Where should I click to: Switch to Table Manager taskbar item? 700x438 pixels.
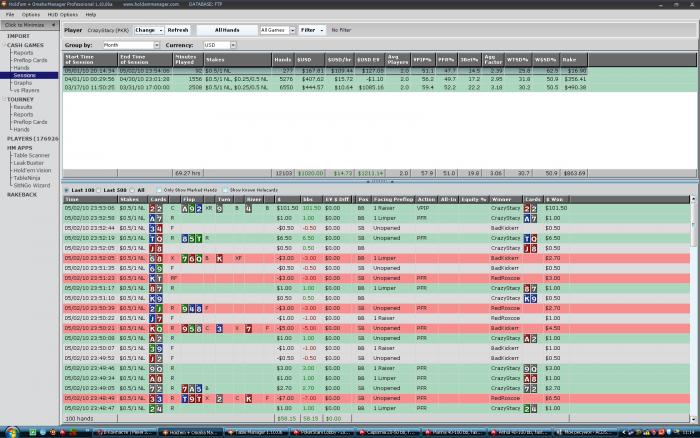[255, 432]
